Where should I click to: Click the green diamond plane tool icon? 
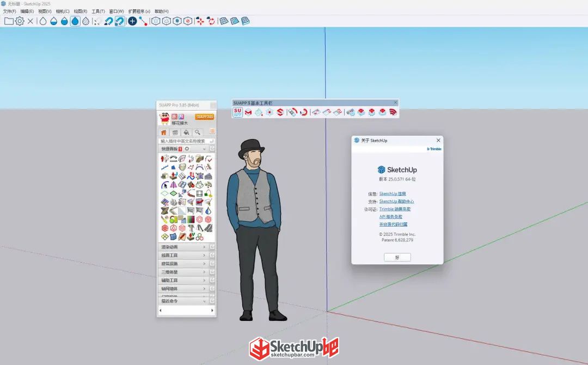click(x=173, y=193)
